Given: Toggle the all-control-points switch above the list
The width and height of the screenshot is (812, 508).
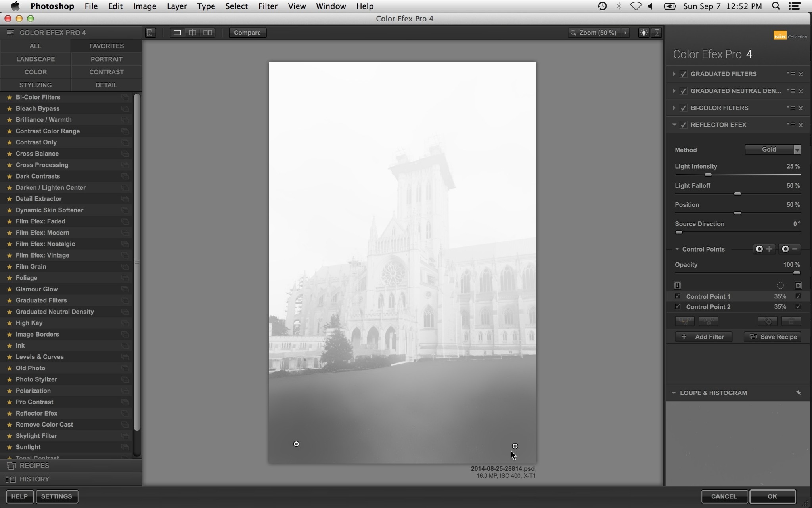Looking at the screenshot, I should click(x=678, y=285).
